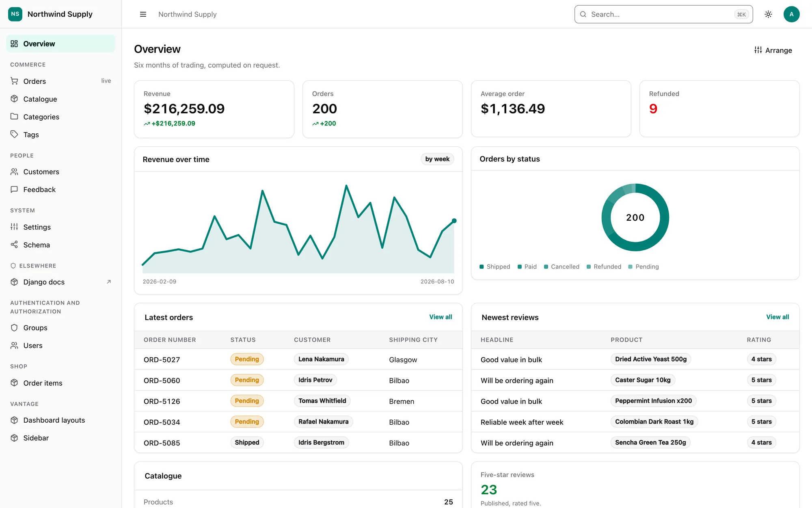Select Overview in the sidebar
This screenshot has height=508, width=812.
click(x=60, y=43)
